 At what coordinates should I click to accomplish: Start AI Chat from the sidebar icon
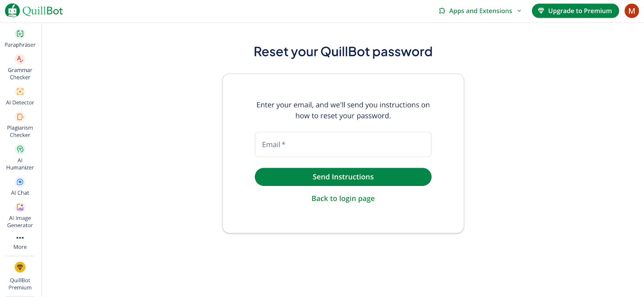20,182
